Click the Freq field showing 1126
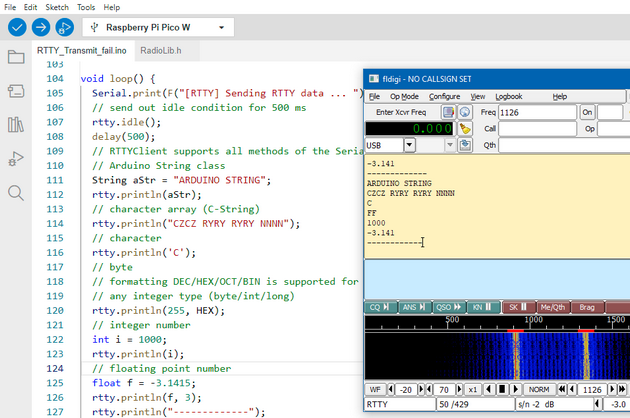The image size is (630, 418). point(537,112)
